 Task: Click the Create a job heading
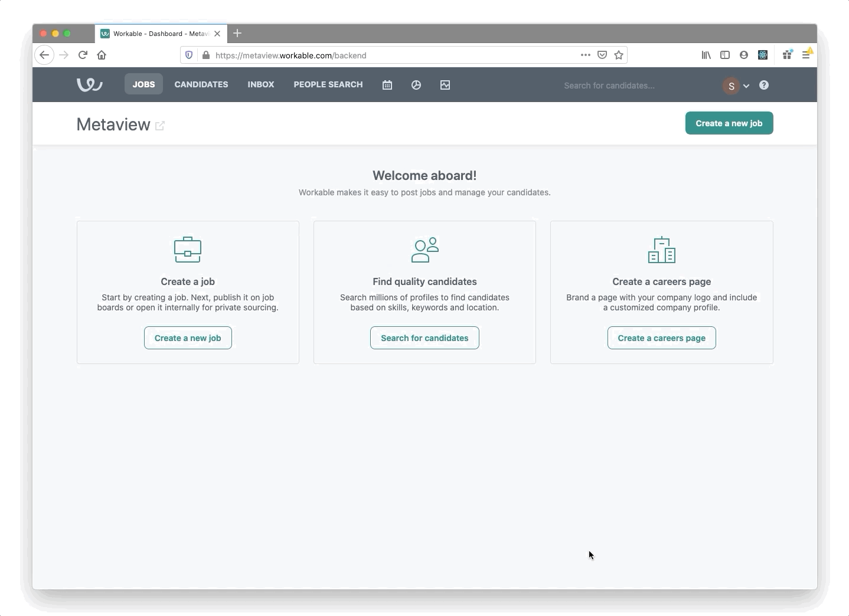coord(188,281)
